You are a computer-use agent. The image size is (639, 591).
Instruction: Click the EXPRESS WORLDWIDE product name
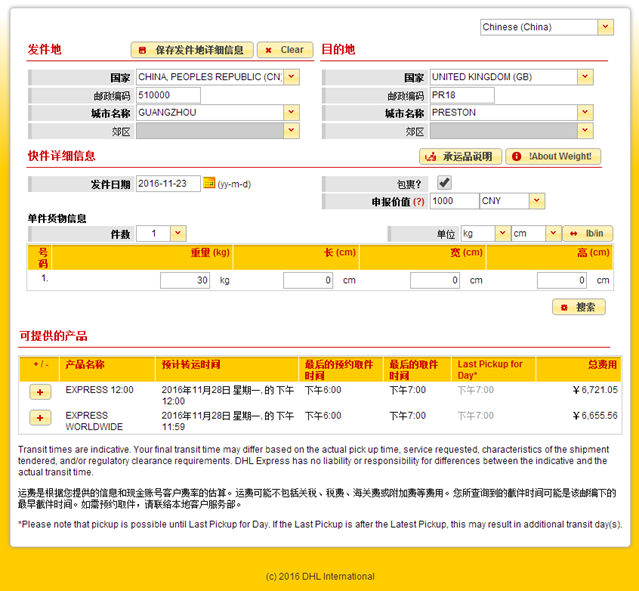[x=94, y=421]
